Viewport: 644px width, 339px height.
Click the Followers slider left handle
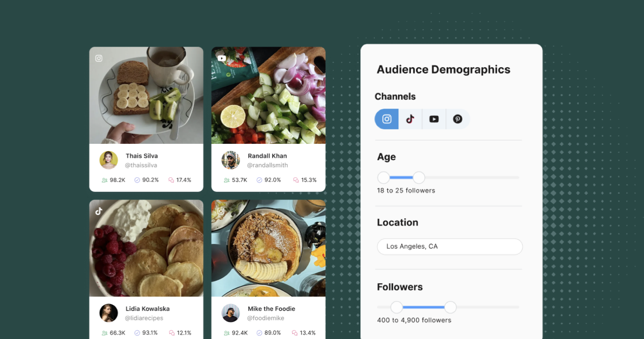396,307
